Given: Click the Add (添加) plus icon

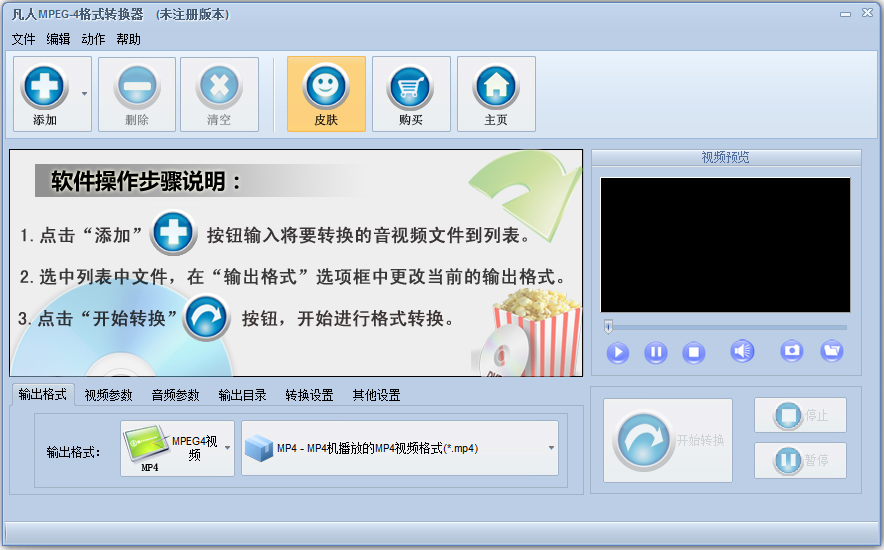Looking at the screenshot, I should (45, 86).
